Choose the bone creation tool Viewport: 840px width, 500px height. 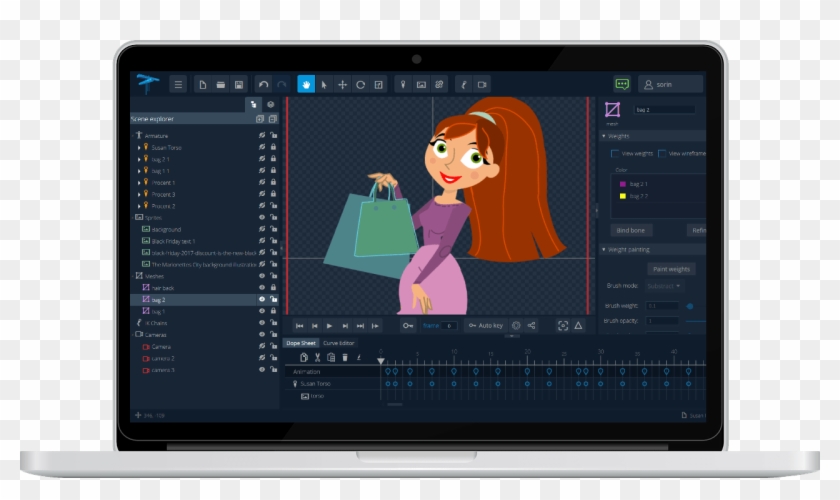(x=403, y=85)
